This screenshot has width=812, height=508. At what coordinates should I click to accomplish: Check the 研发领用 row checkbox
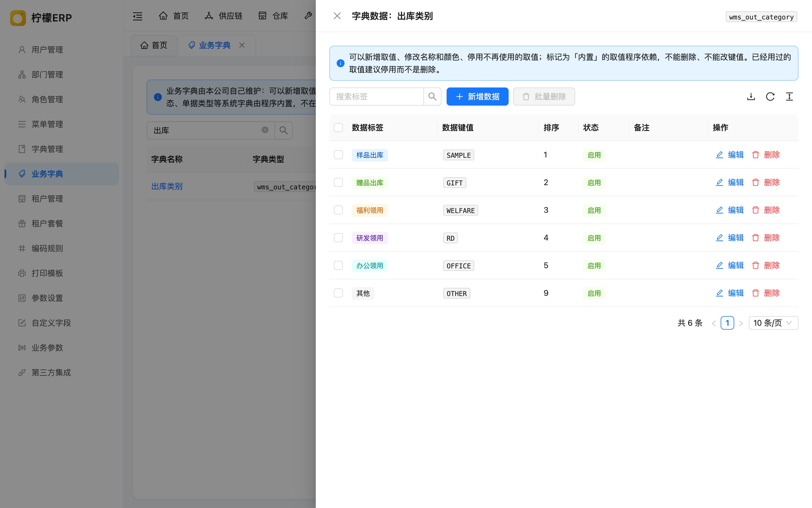338,238
